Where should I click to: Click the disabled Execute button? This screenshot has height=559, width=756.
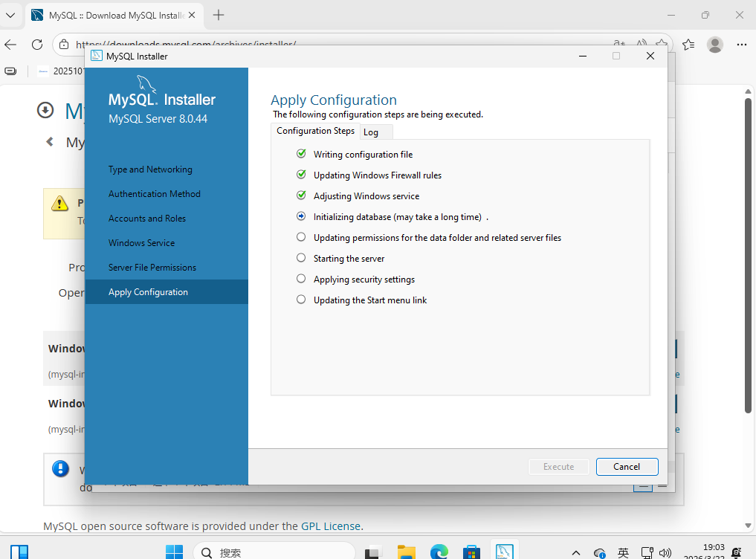pos(558,466)
